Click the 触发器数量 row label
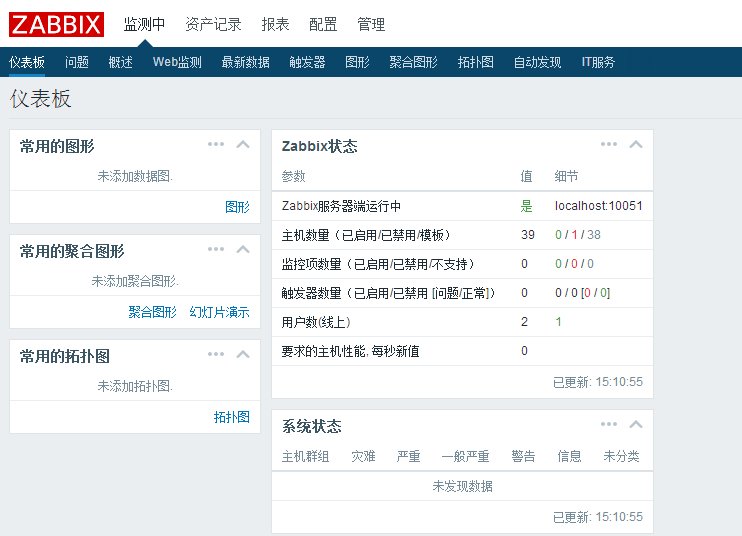Screen dimensions: 742x536 point(389,293)
